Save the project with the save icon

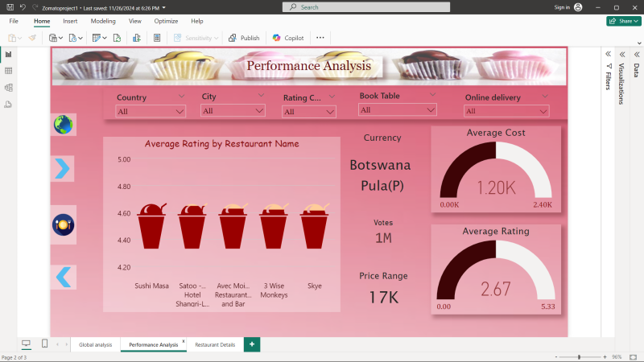9,7
